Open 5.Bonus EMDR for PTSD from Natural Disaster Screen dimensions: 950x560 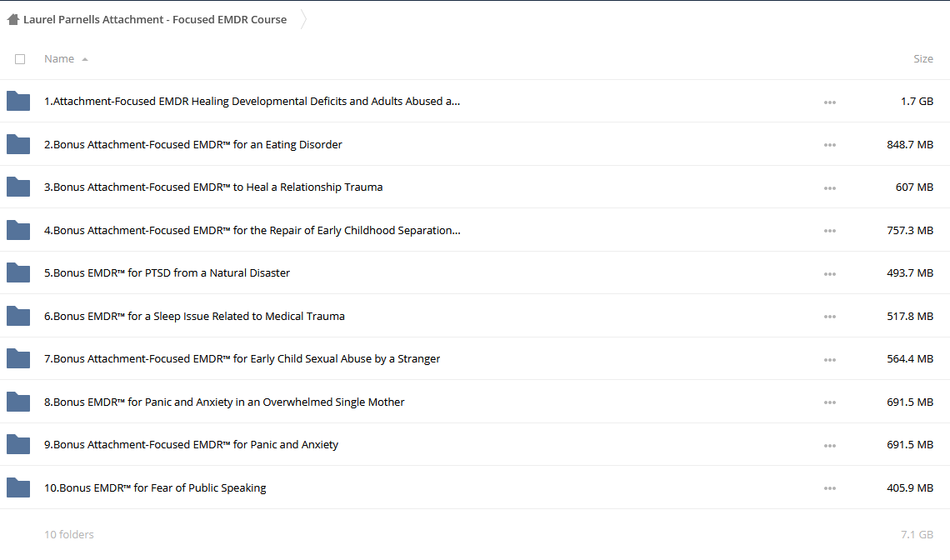tap(167, 272)
